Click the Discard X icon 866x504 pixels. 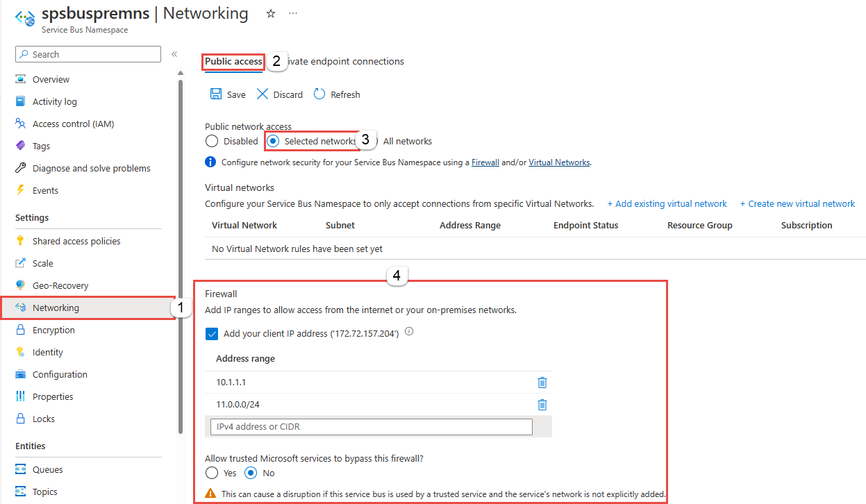[x=262, y=94]
